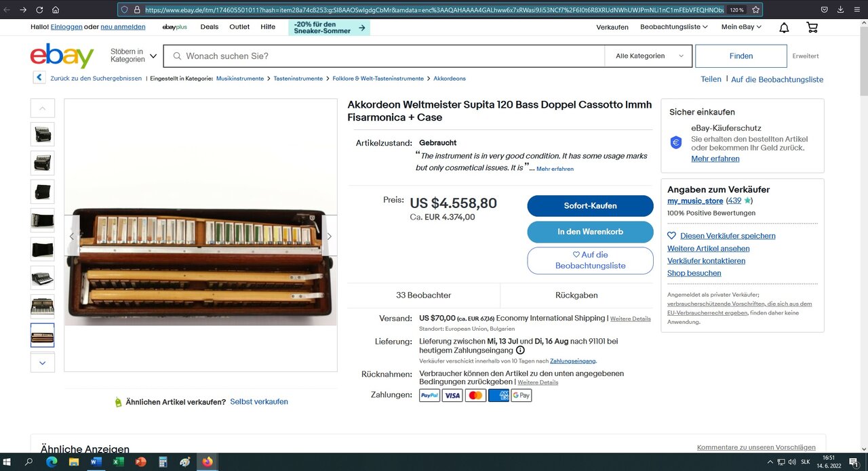Switch to the Rückgaben tab
868x471 pixels.
tap(576, 295)
